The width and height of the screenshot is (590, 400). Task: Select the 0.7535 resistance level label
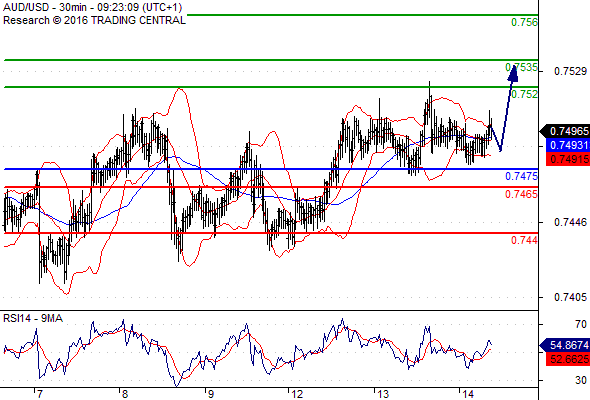(521, 67)
